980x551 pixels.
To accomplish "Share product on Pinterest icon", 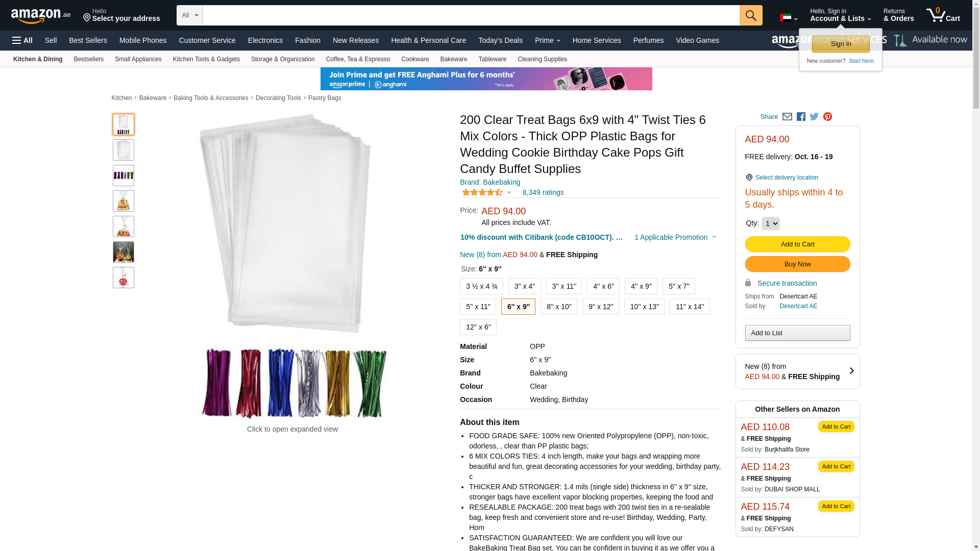I will [827, 117].
